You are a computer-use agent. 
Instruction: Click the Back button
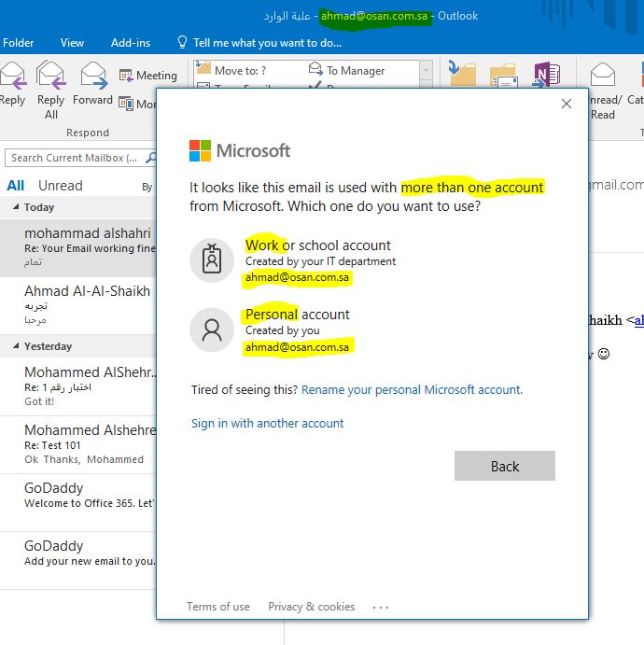(x=505, y=466)
